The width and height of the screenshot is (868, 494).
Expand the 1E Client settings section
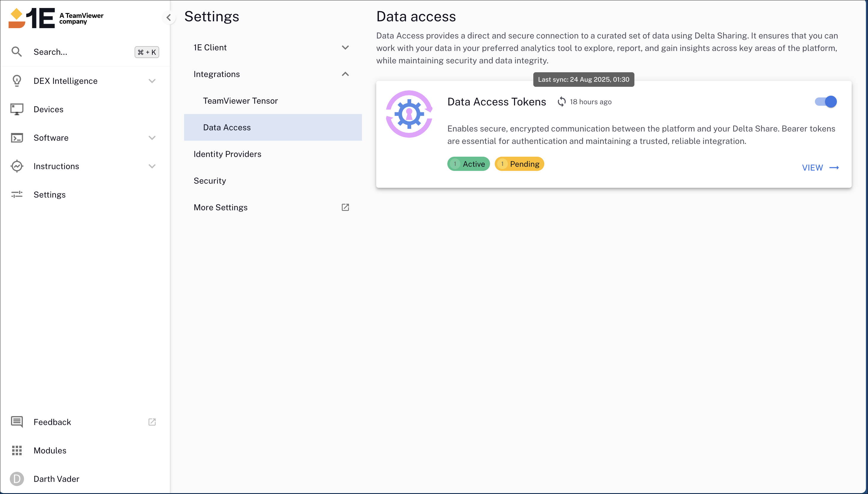(x=345, y=47)
